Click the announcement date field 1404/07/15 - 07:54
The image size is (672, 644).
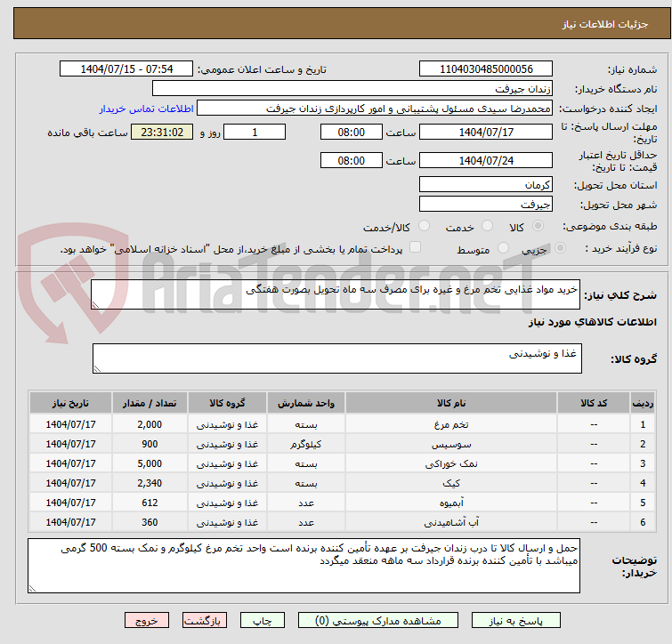pos(126,69)
